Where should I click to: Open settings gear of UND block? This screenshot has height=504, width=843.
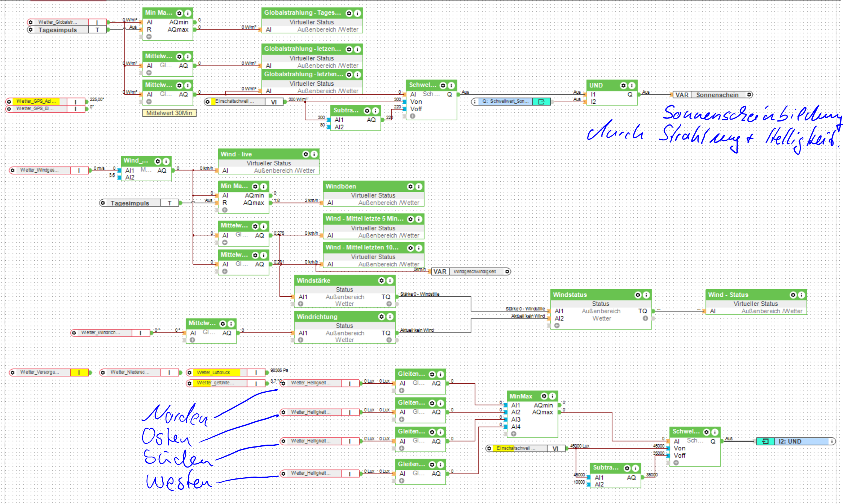tap(623, 85)
